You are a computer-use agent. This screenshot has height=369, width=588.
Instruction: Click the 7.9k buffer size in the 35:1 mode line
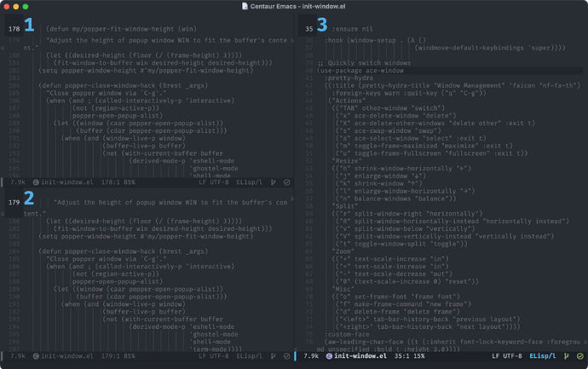point(311,356)
